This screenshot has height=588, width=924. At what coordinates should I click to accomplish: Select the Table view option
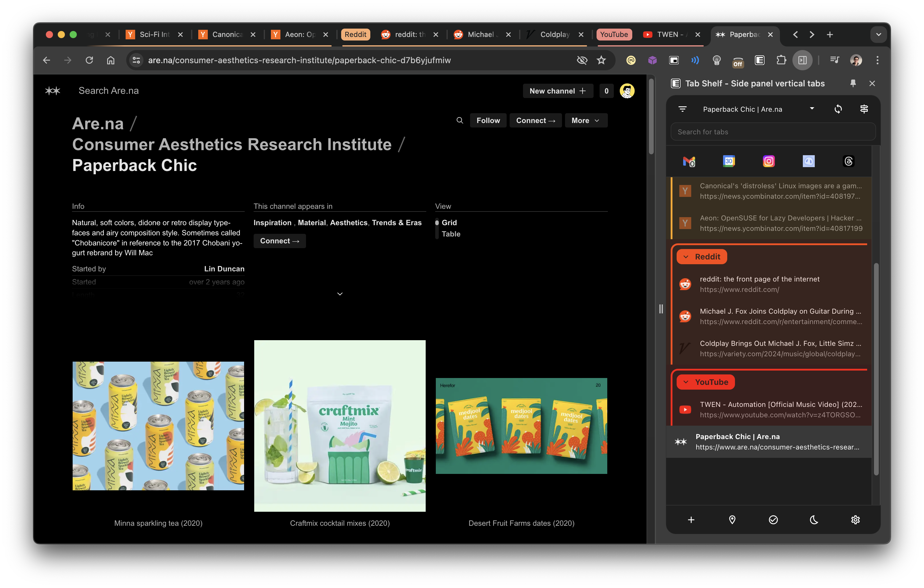(x=450, y=234)
